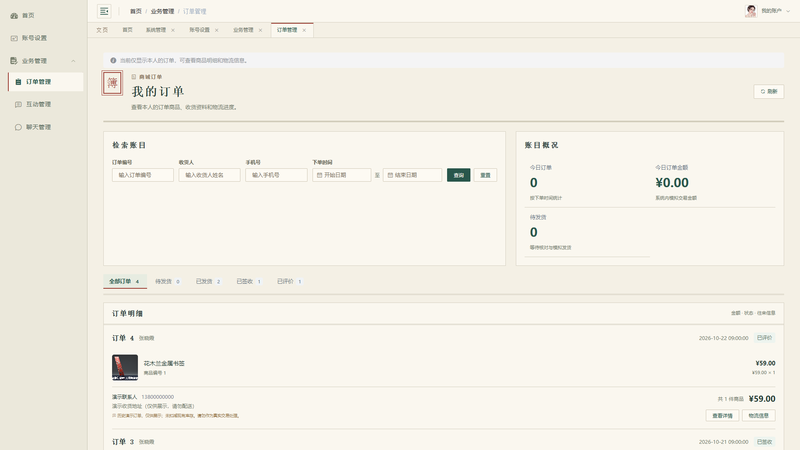
Task: Close the 账号设置 page tab
Action: click(217, 30)
